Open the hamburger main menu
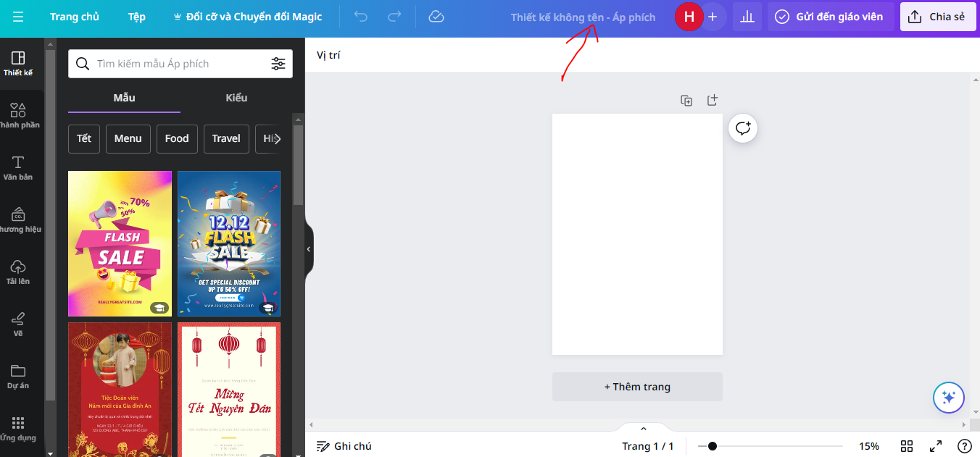 pos(18,17)
